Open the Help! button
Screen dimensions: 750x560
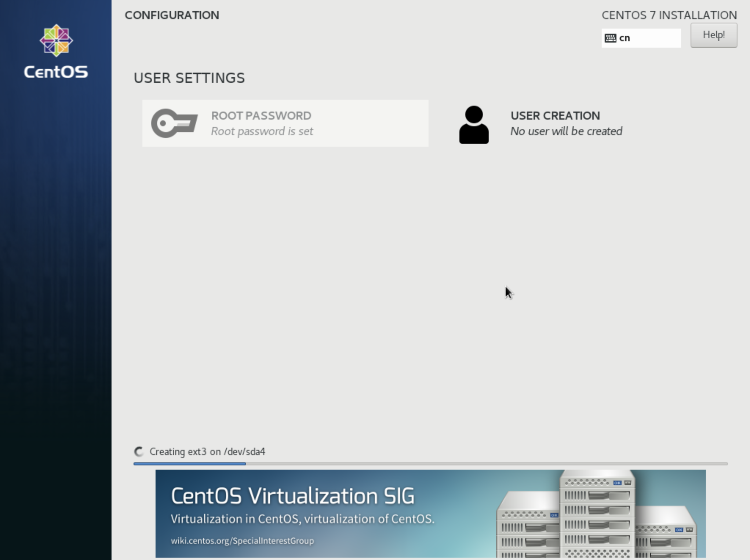tap(714, 35)
